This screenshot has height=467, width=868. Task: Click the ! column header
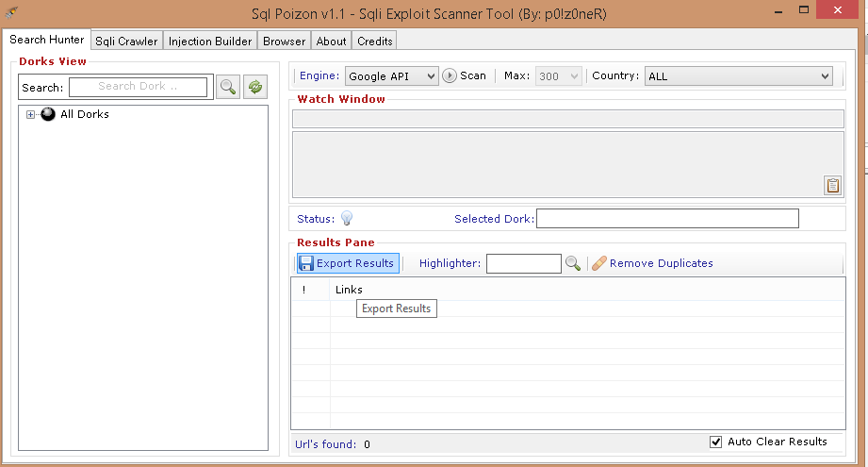303,290
